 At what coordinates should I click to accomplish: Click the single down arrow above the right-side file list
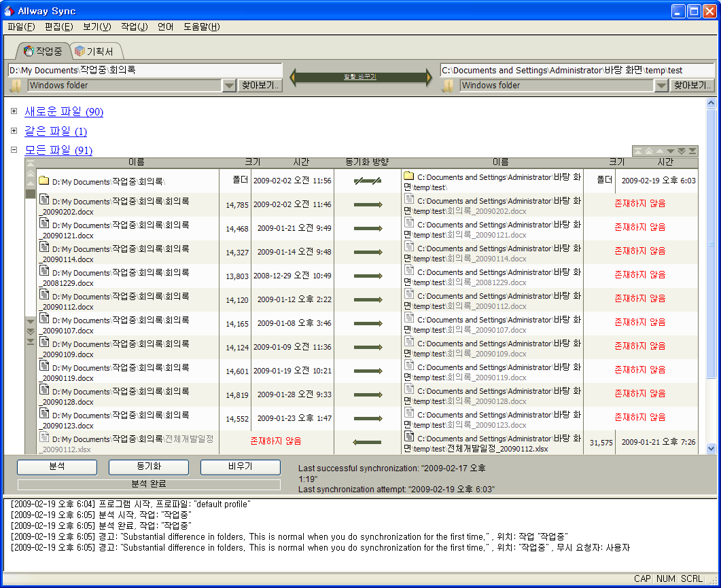(671, 151)
